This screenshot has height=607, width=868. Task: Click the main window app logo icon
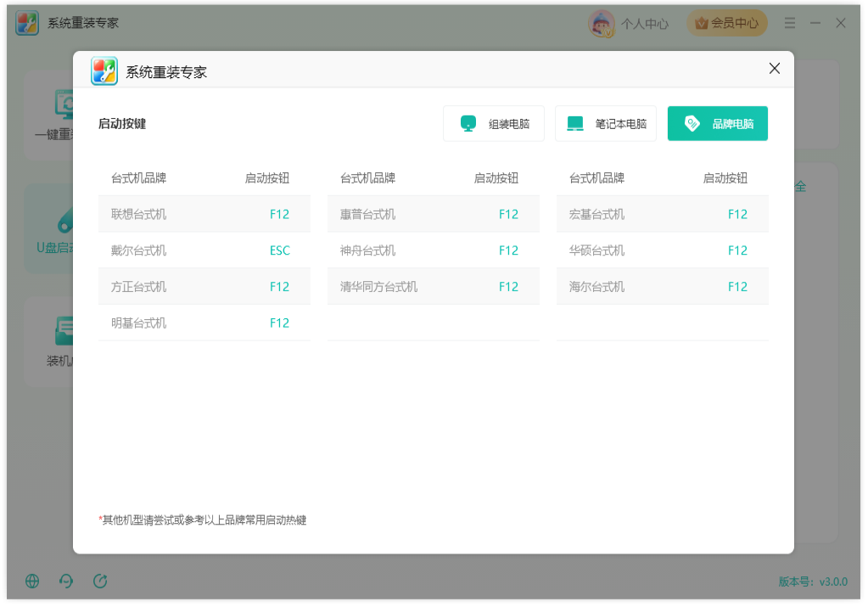point(27,23)
